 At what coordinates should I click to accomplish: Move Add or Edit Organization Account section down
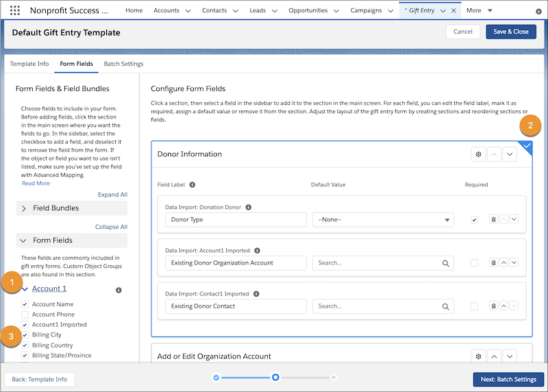point(510,356)
